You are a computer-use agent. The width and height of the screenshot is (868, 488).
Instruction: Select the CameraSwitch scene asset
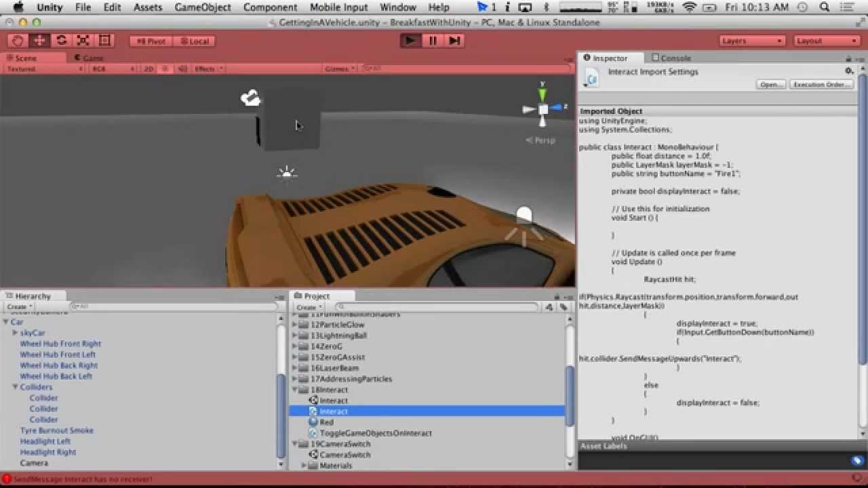coord(340,455)
